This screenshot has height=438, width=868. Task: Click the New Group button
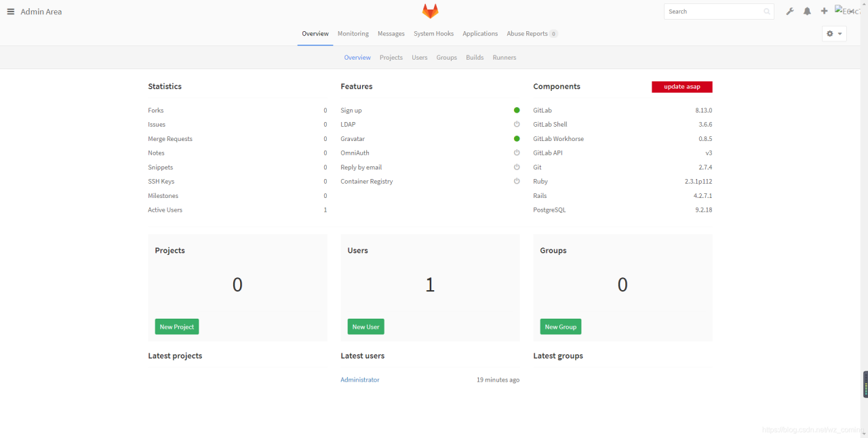(561, 327)
